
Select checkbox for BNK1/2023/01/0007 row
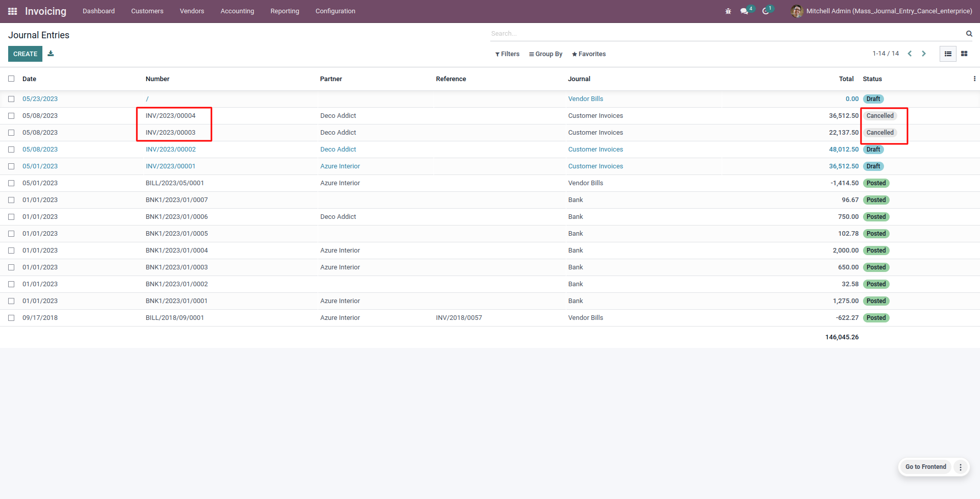coord(11,200)
